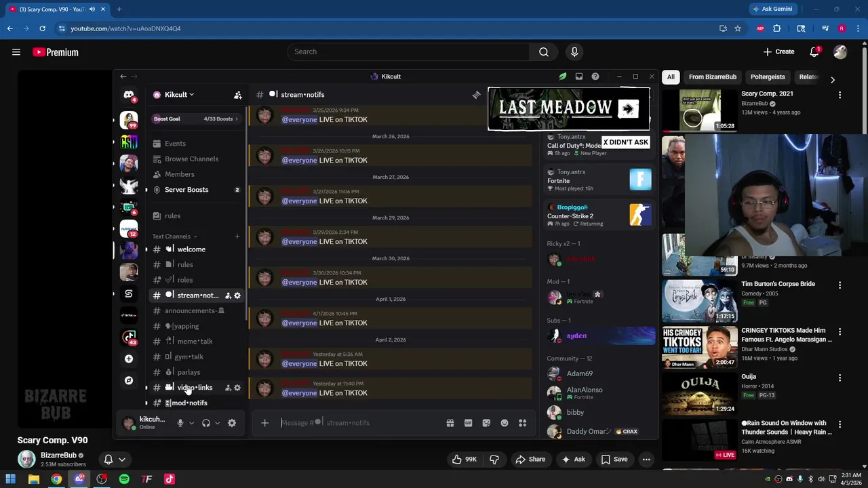Open YouTube notifications bell in header
The image size is (868, 488).
click(814, 52)
